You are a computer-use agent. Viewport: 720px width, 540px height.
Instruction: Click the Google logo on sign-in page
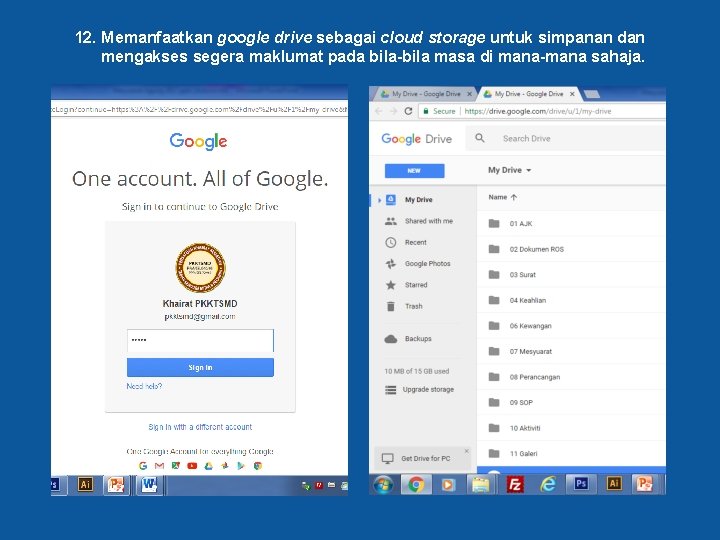(198, 141)
